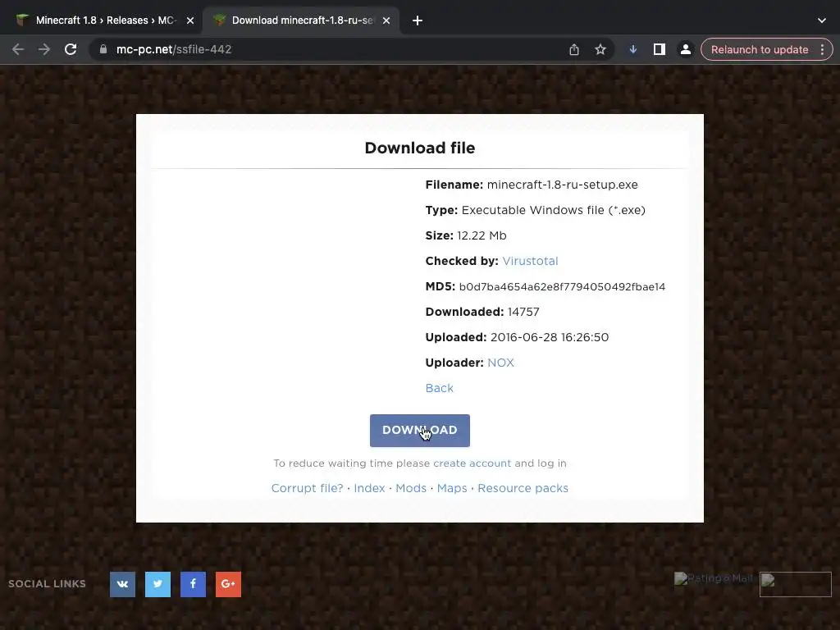Open the share page icon in address bar
This screenshot has width=840, height=630.
click(573, 49)
